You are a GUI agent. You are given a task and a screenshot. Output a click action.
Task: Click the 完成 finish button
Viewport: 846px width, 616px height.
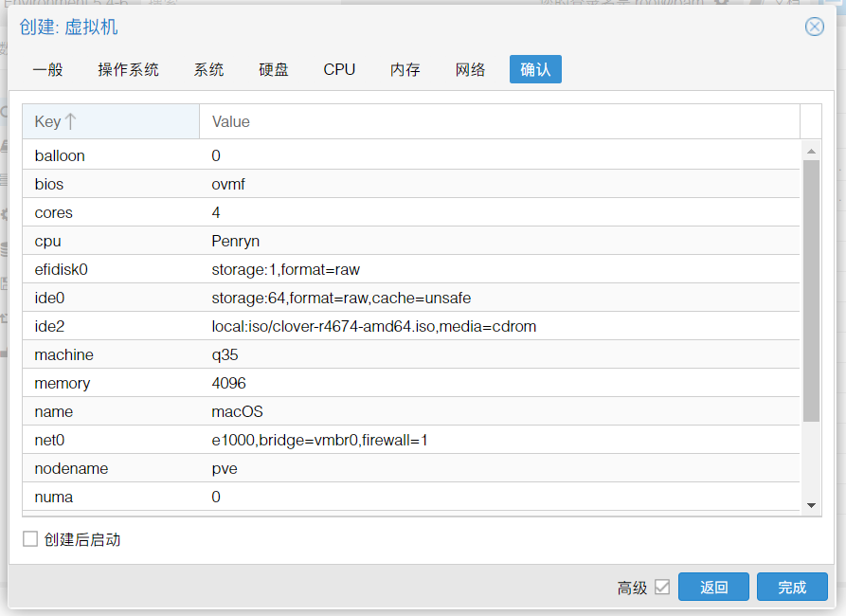792,588
